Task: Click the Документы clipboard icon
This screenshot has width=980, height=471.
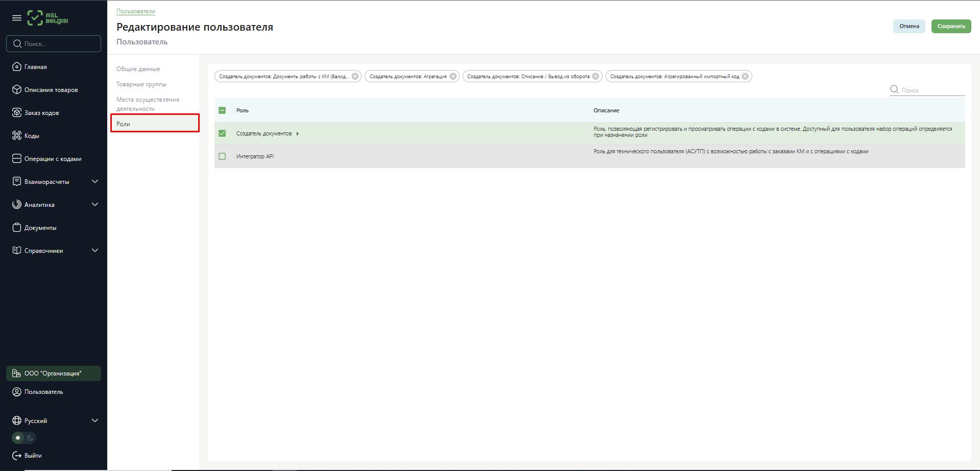Action: (17, 228)
